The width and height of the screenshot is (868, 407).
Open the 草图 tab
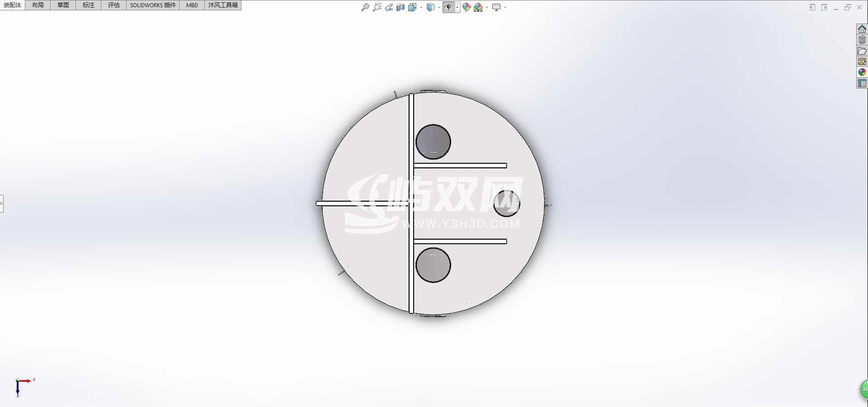click(63, 5)
